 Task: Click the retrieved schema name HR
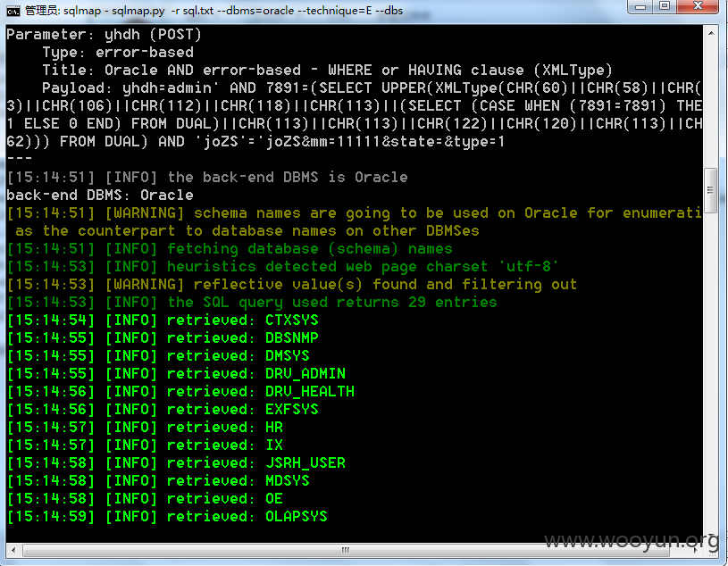274,428
